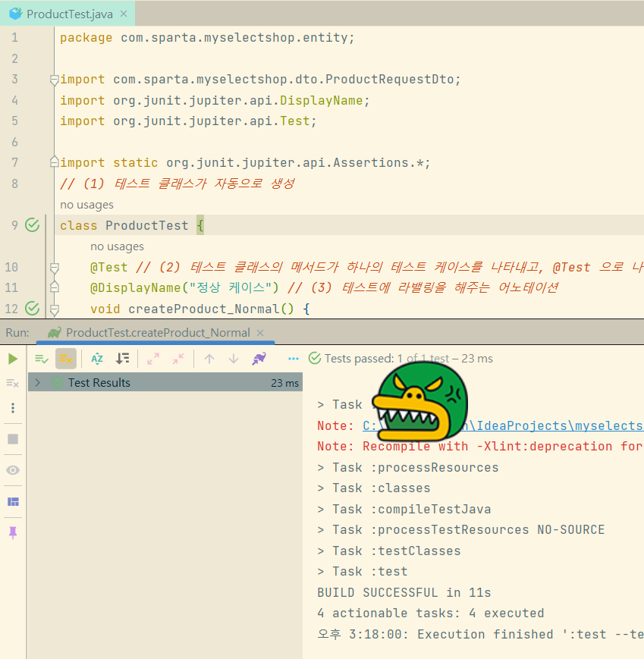Click 'Task :testClasses' console line
644x659 pixels.
pos(389,551)
